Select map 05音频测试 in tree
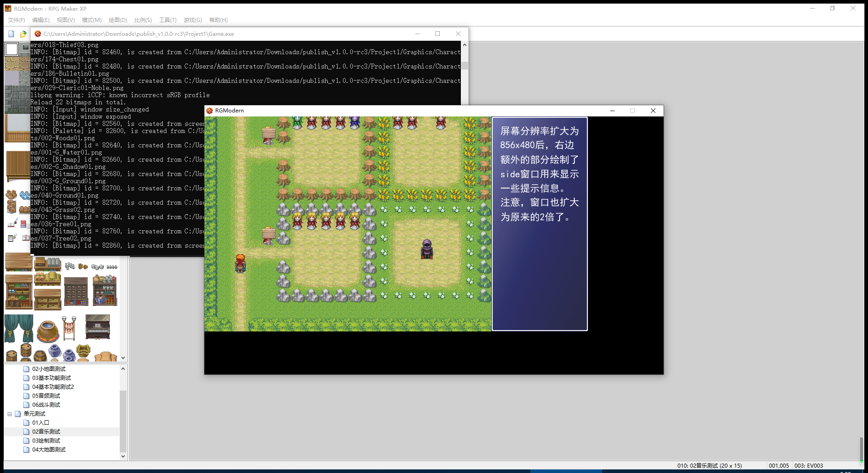 46,396
